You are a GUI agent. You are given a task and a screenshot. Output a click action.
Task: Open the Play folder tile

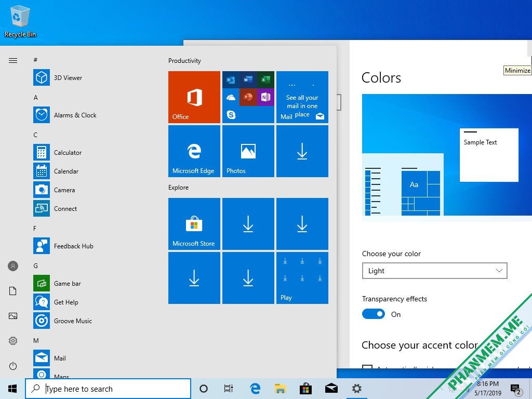tap(302, 278)
